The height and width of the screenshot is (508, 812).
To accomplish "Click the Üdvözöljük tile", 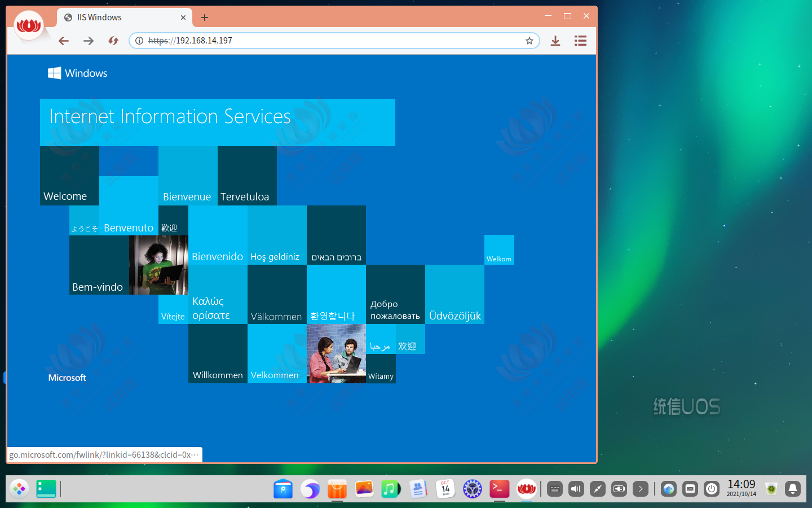I will 454,294.
